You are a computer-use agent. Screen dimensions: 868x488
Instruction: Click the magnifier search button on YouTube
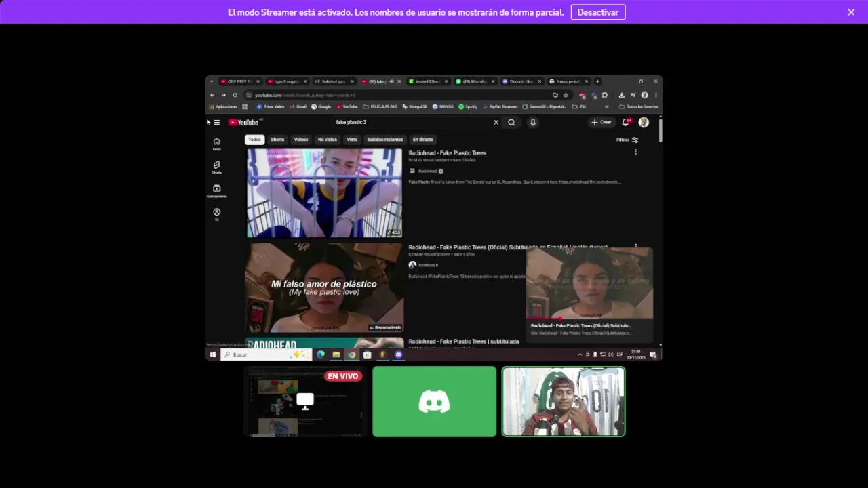(511, 123)
